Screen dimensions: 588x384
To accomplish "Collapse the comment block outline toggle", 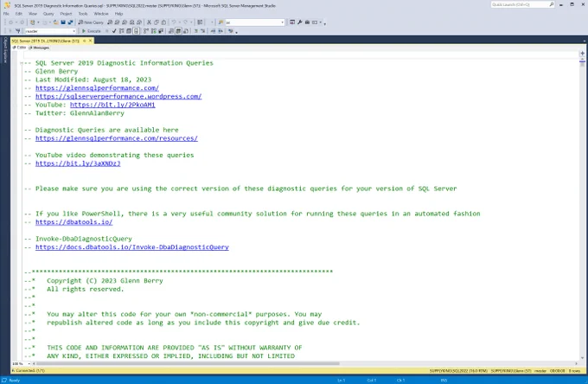I will click(x=22, y=63).
